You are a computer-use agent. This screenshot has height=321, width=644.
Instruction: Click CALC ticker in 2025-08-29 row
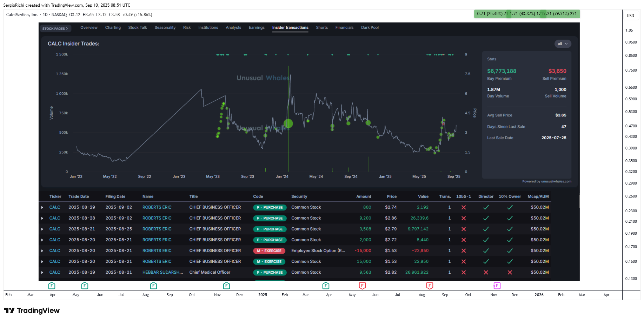tap(55, 207)
